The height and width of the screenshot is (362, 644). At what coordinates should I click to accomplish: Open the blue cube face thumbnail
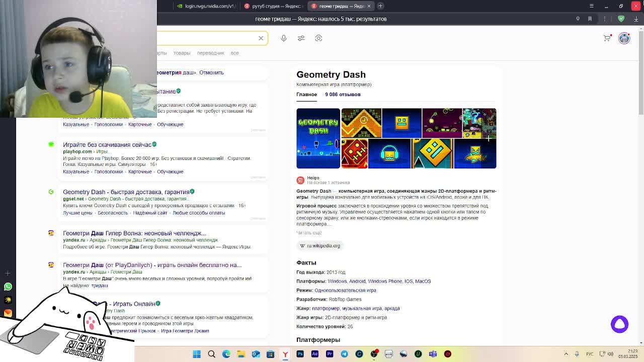[x=401, y=123]
